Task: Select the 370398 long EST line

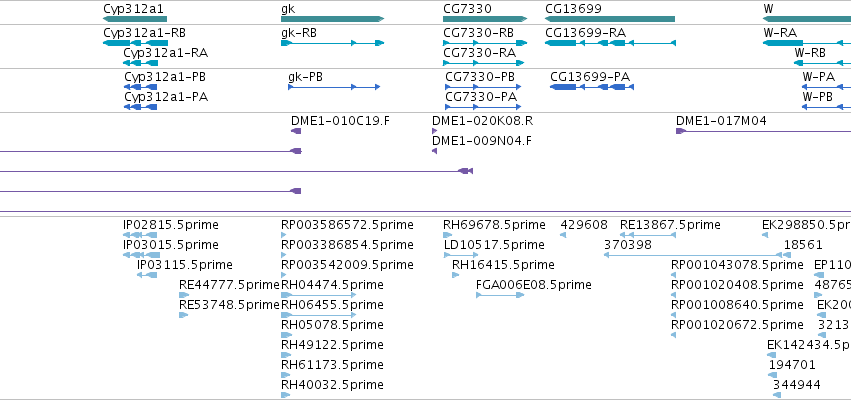Action: click(693, 255)
